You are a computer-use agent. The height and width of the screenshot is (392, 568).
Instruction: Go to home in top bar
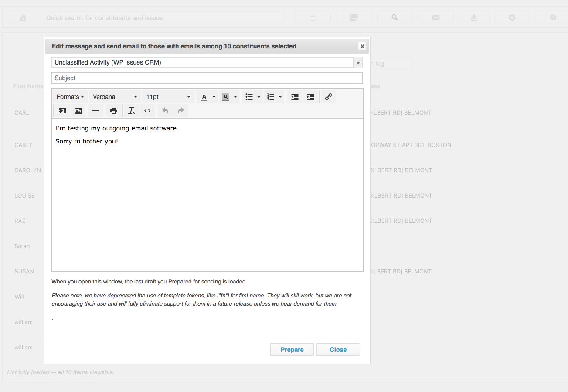(x=23, y=18)
